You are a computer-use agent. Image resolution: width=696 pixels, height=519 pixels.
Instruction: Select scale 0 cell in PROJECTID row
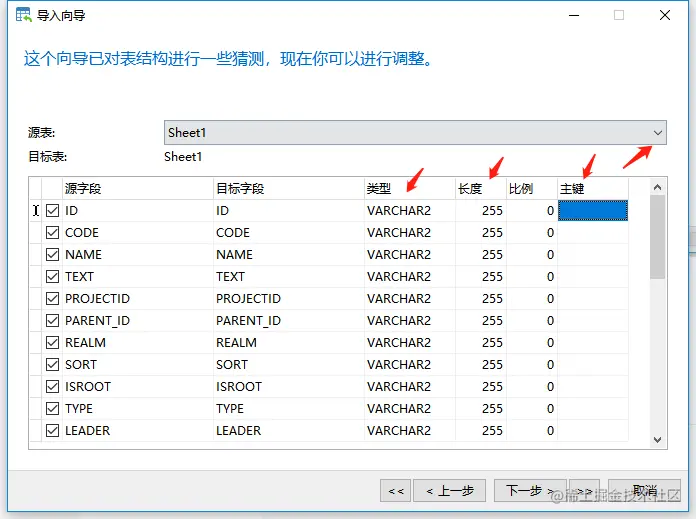tap(532, 298)
